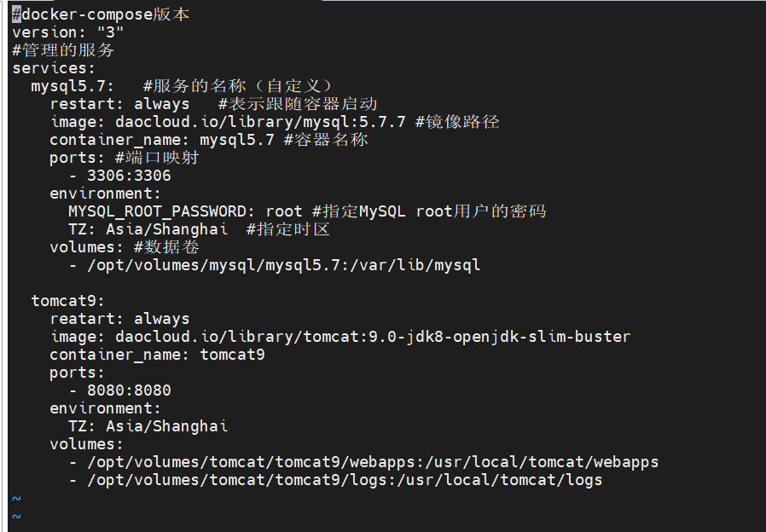The height and width of the screenshot is (532, 766).
Task: Click the tomcat logs volume mapping line
Action: (x=335, y=480)
